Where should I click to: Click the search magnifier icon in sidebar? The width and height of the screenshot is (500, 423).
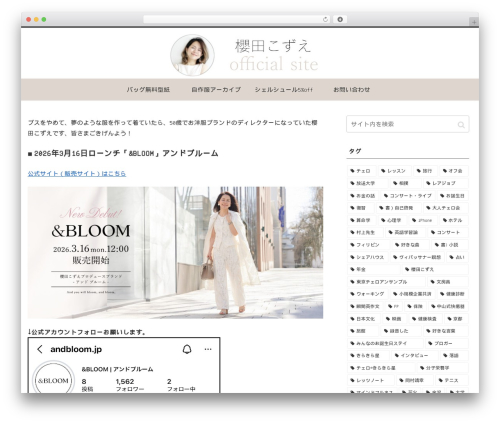[x=461, y=125]
